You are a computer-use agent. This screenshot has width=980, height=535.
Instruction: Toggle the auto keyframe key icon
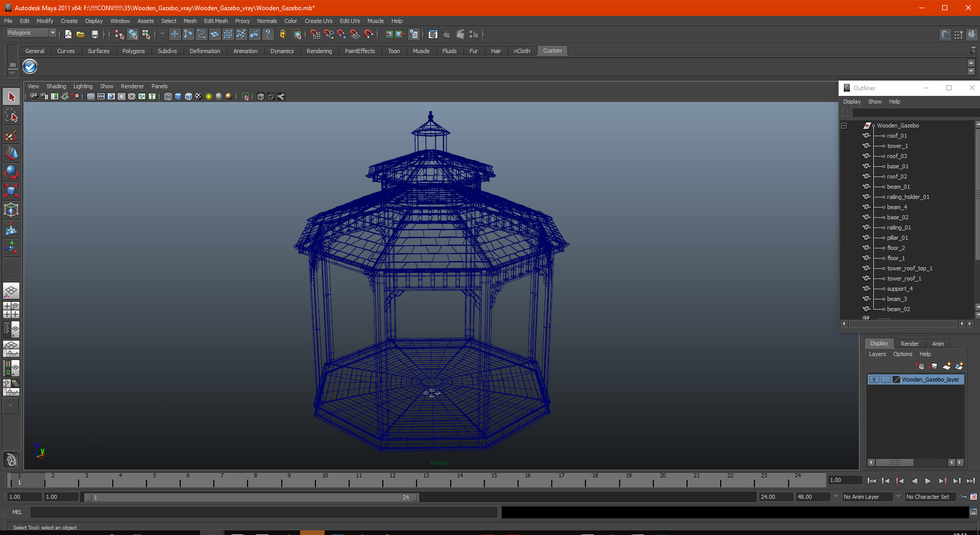pyautogui.click(x=962, y=497)
